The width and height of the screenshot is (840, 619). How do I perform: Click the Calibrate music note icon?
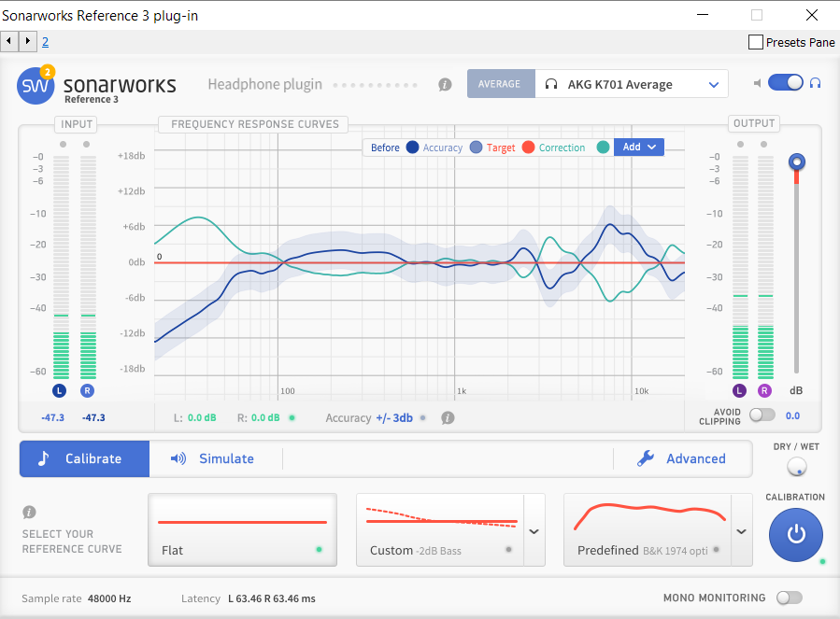point(44,458)
